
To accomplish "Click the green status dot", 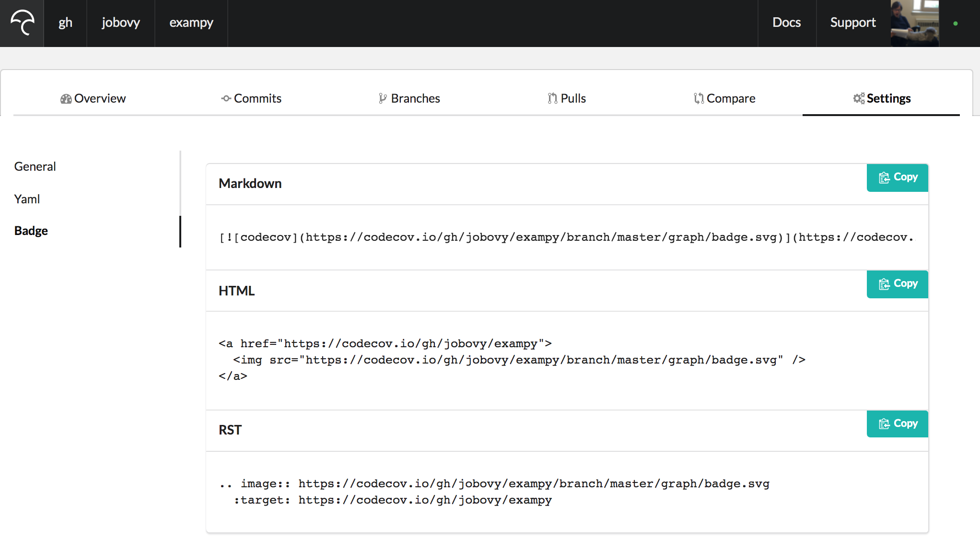I will coord(956,23).
